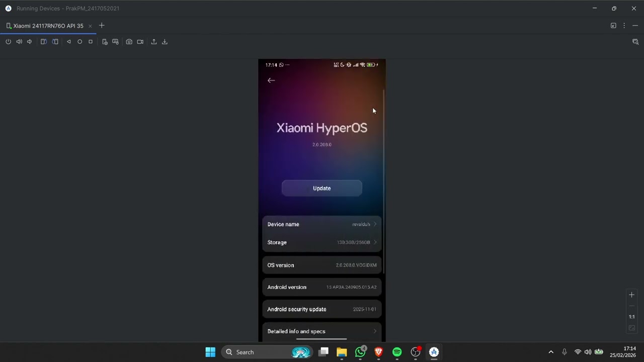Click the square Overview navigation icon
The width and height of the screenshot is (644, 362).
point(91,42)
